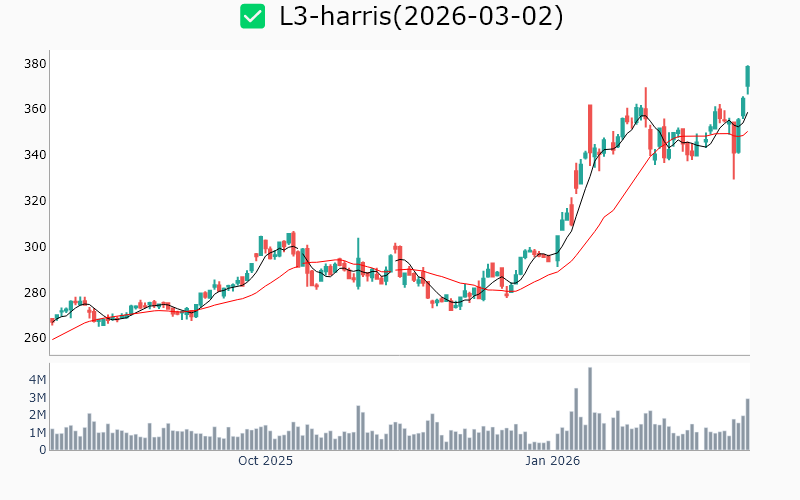Click the 380 price axis label
This screenshot has width=800, height=500.
(x=36, y=63)
